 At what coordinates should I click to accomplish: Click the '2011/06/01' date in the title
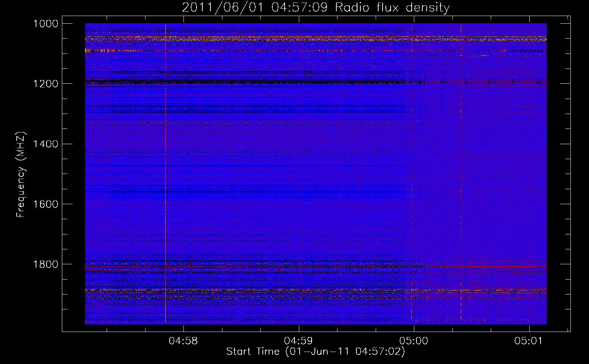click(222, 8)
